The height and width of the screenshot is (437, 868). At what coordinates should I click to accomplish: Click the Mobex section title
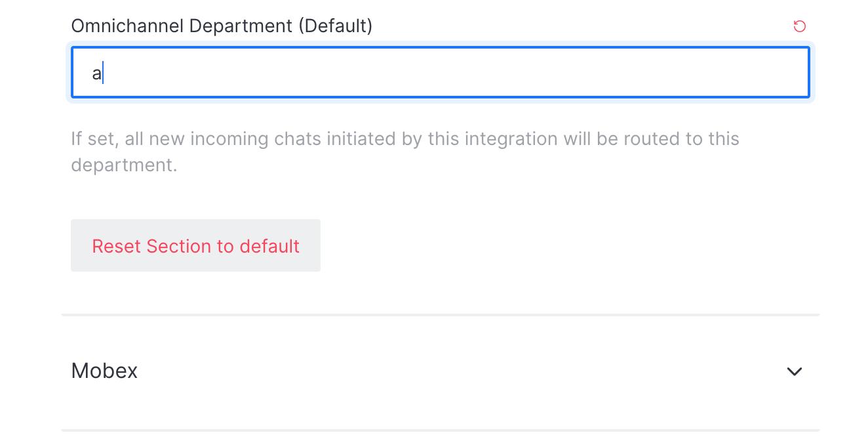[x=104, y=371]
